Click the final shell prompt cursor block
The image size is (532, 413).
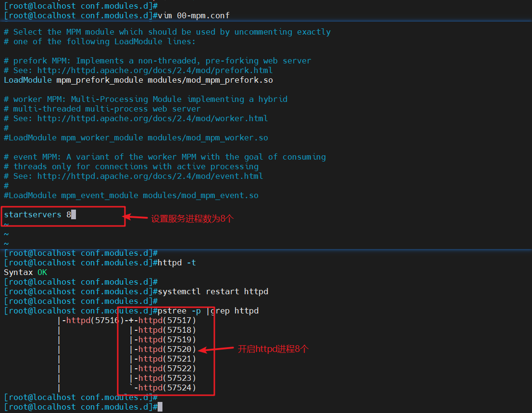pyautogui.click(x=160, y=407)
